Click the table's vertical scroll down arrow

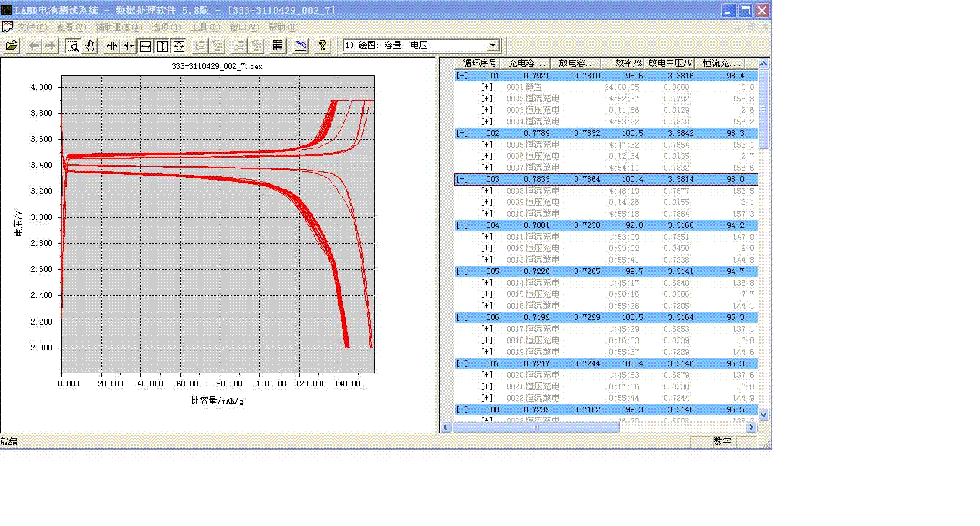pos(764,415)
